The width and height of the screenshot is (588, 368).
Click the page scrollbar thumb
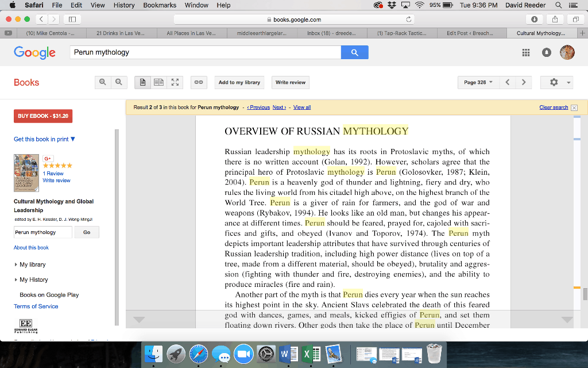tap(585, 294)
